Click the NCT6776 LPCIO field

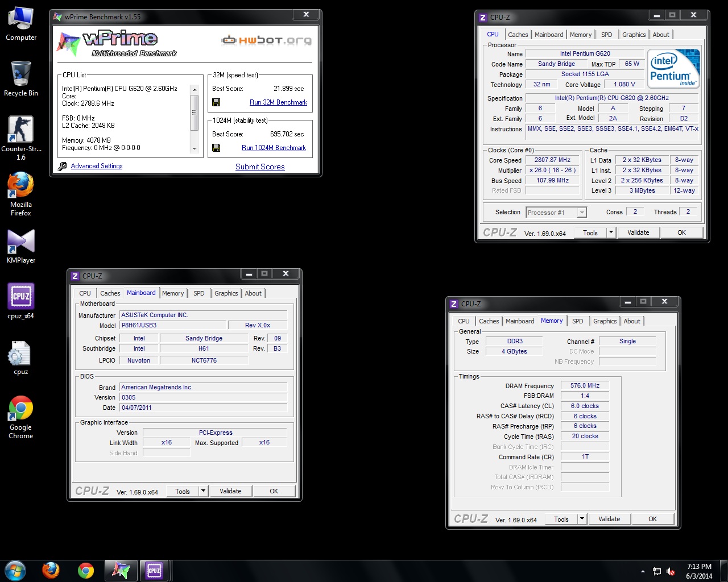point(204,360)
